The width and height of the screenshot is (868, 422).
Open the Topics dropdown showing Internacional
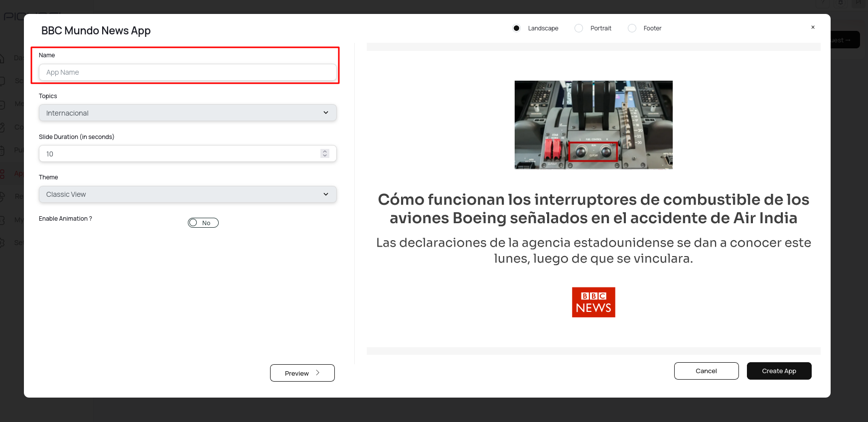point(187,113)
